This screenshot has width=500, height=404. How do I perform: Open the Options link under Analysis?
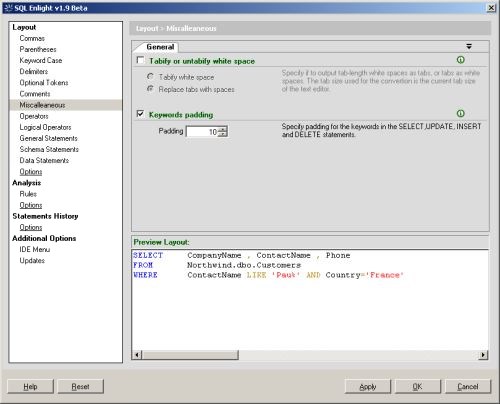click(31, 205)
